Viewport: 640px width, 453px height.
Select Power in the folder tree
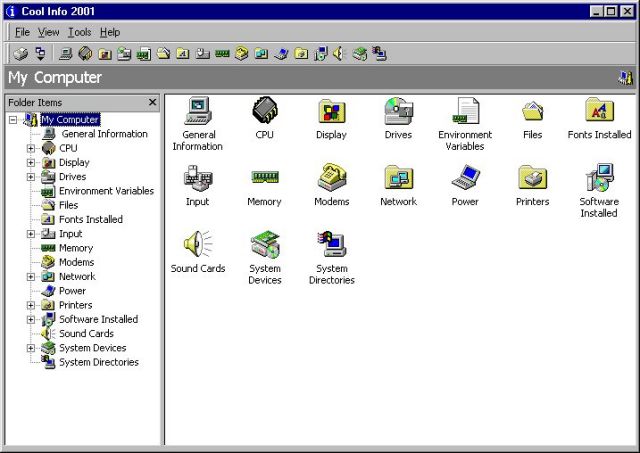tap(72, 291)
